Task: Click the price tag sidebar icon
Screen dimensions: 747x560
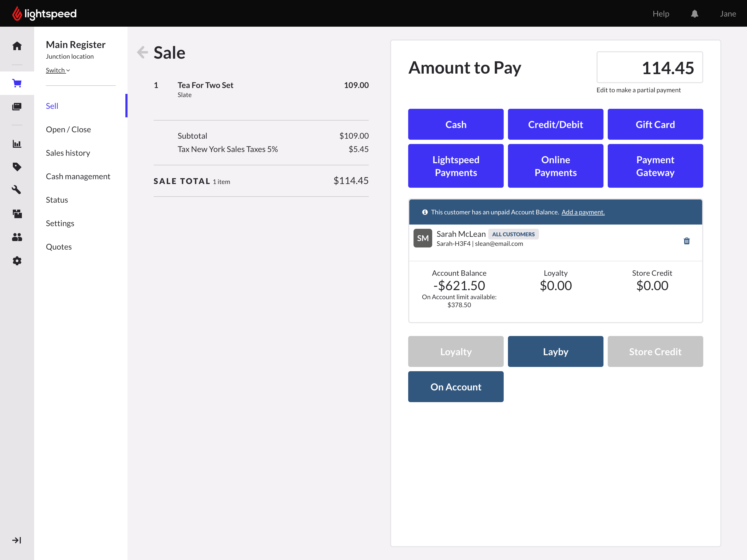Action: tap(17, 167)
